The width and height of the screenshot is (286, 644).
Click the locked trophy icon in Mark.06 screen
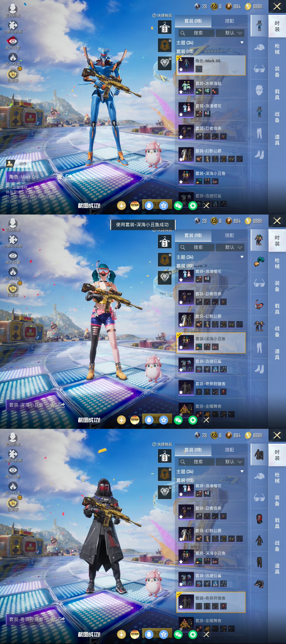click(165, 45)
